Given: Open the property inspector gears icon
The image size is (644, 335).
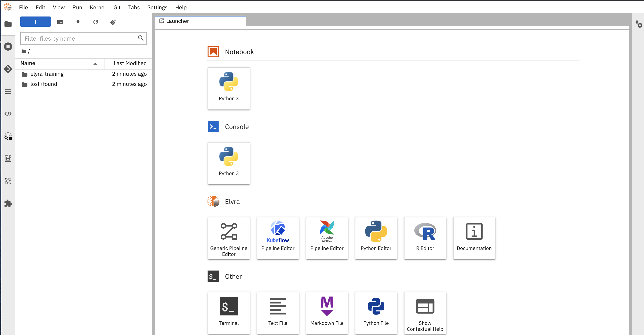Looking at the screenshot, I should (x=639, y=24).
